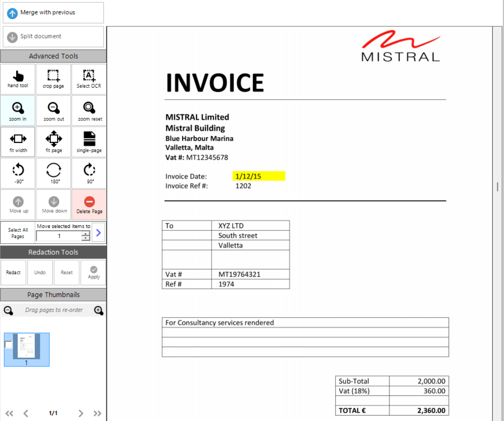504x421 pixels.
Task: Click the zoom in tool
Action: click(18, 111)
